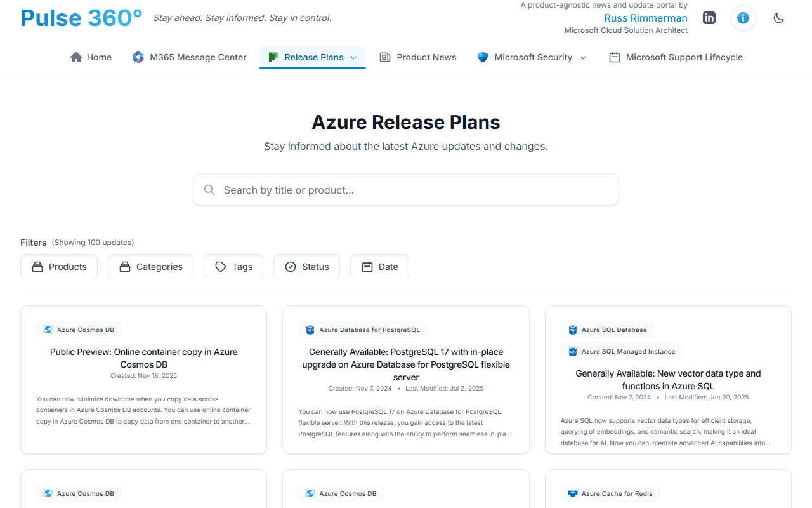Click '(Showing 100 updates)' text
The image size is (812, 508).
[93, 243]
